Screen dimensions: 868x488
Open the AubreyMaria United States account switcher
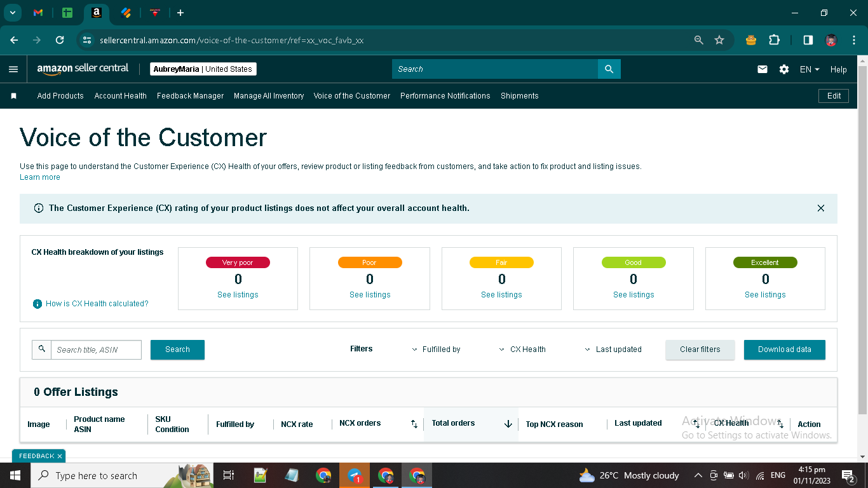tap(203, 69)
